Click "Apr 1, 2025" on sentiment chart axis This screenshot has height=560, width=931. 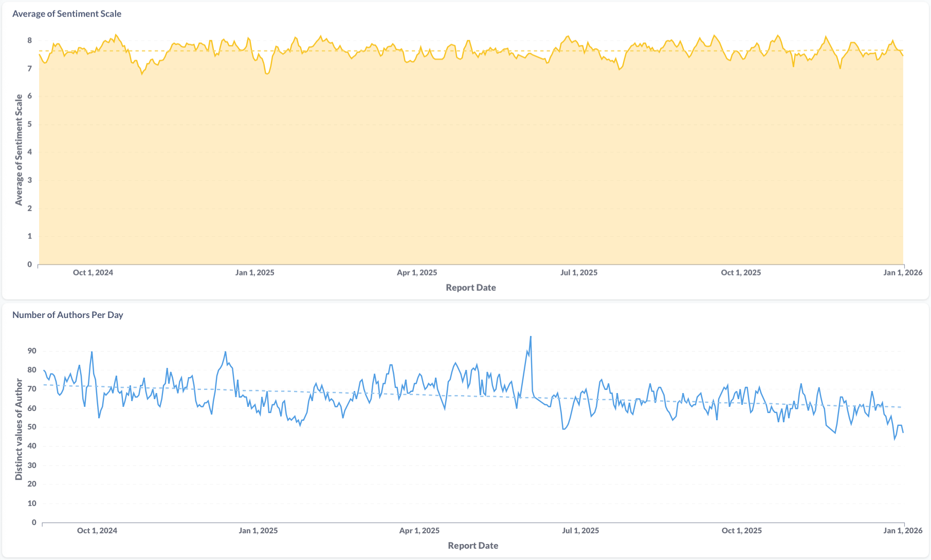(x=417, y=273)
